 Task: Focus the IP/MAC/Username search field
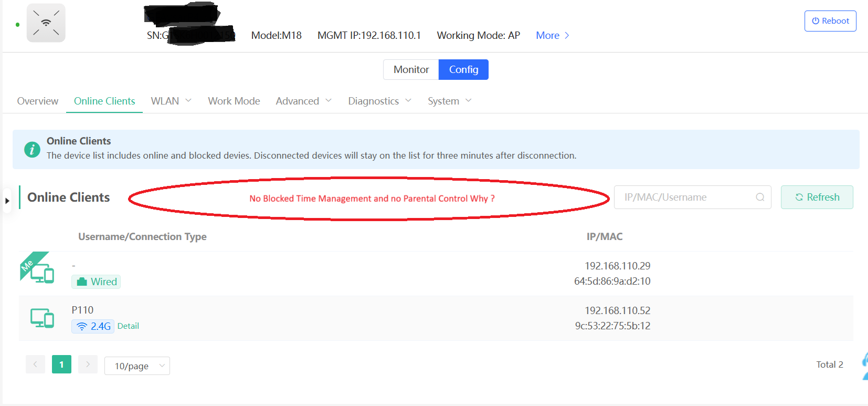(685, 197)
